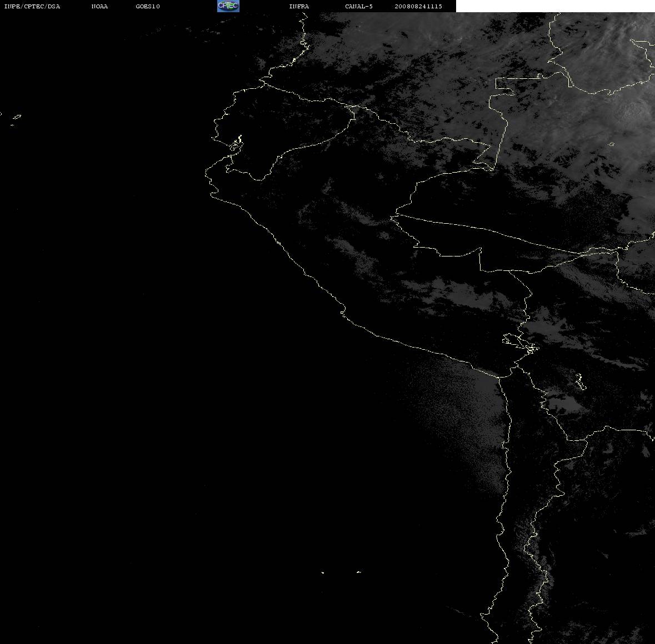This screenshot has height=644, width=655.
Task: Click the 200808241115 timestamp text
Action: (x=418, y=6)
